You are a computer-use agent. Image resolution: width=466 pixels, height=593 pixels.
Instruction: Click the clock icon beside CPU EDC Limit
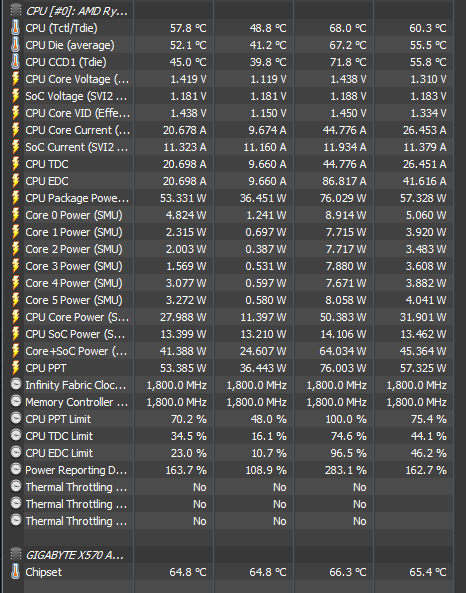16,452
